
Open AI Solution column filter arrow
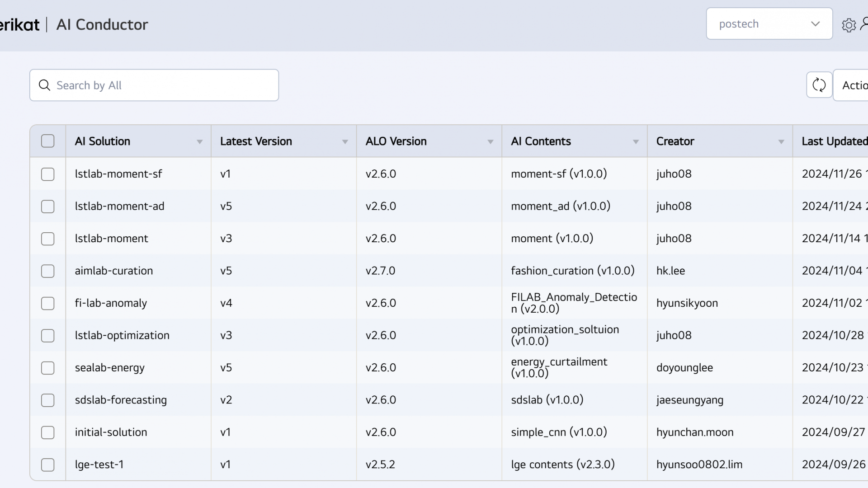199,142
